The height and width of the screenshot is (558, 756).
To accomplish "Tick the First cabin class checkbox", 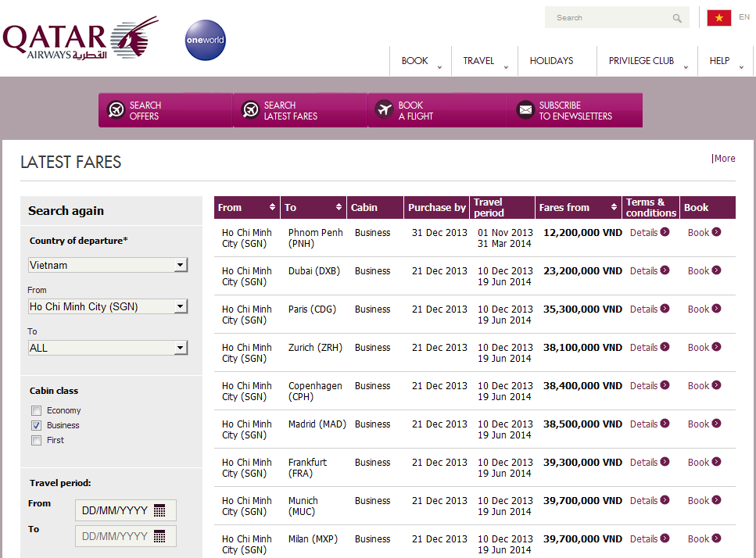I will pos(36,441).
